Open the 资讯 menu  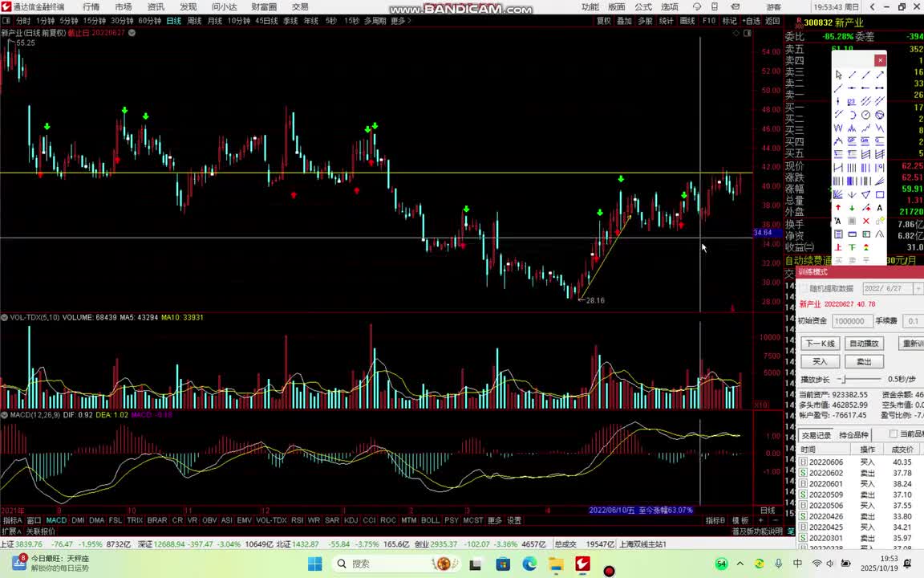pyautogui.click(x=156, y=6)
